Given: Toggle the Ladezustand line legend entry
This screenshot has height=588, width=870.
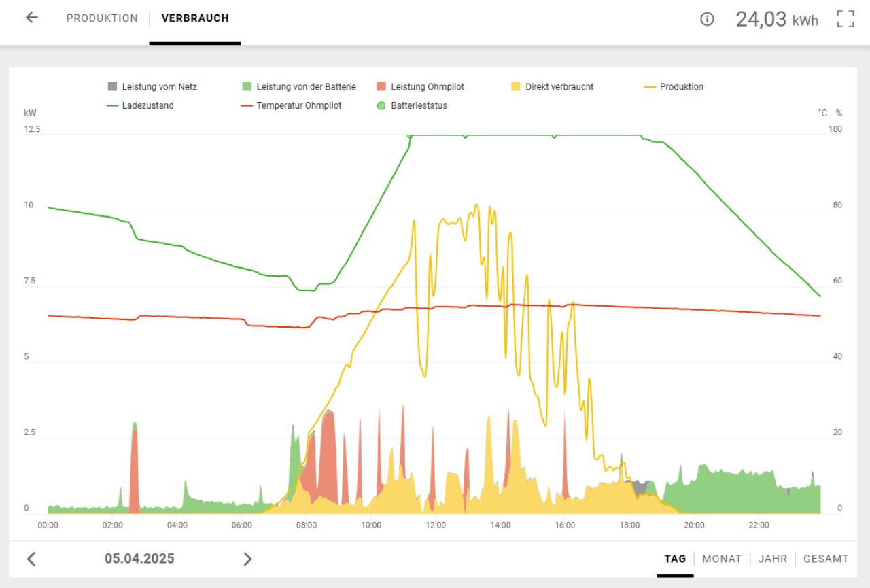Looking at the screenshot, I should click(140, 105).
